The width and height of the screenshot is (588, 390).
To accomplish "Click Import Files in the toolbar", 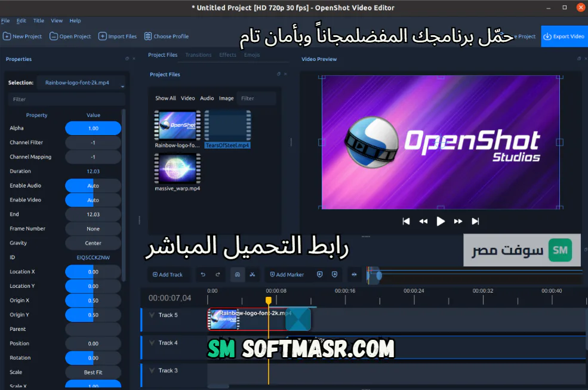I will coord(118,36).
